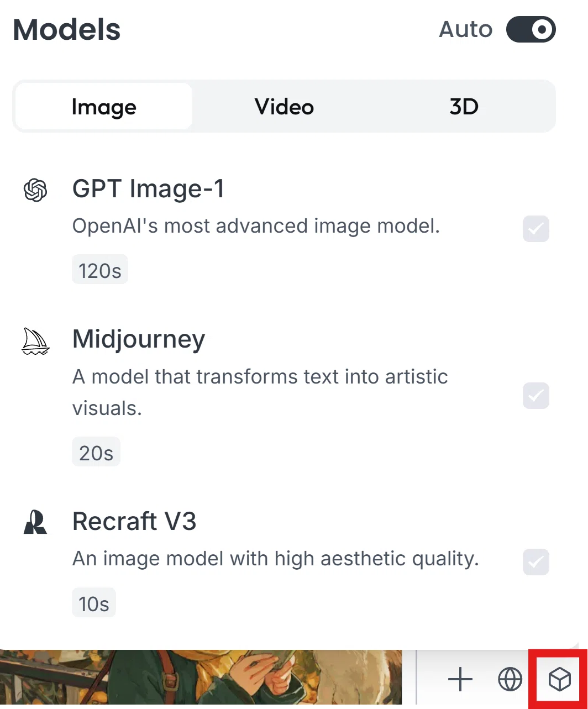Toggle the Auto model selection switch
The width and height of the screenshot is (588, 709).
click(x=531, y=29)
